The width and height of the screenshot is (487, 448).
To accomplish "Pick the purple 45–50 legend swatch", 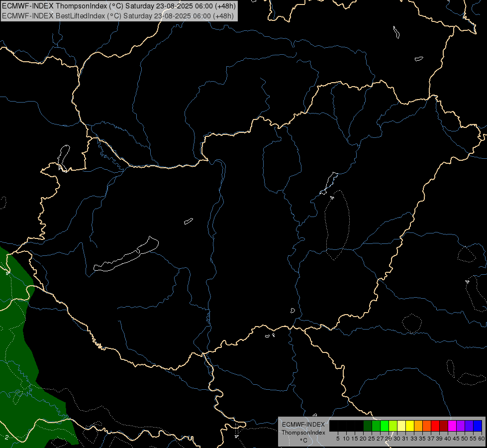I will coord(461,426).
